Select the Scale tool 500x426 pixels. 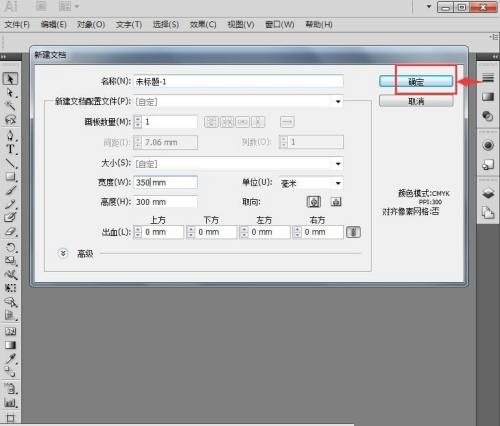(10, 261)
